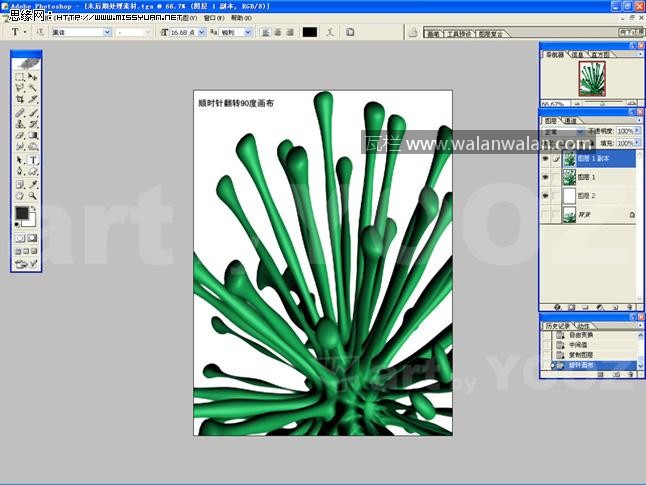This screenshot has height=485, width=646.
Task: Choose the Crop tool
Action: point(20,100)
